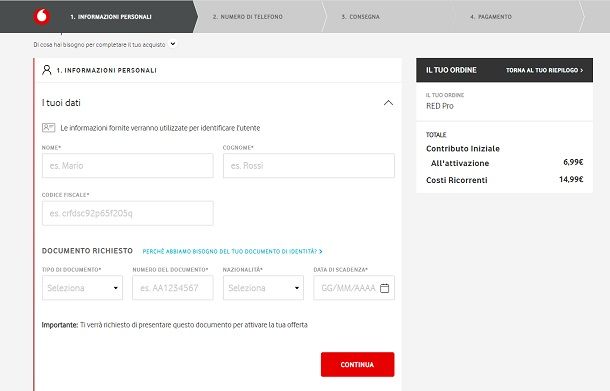Click the 'RED Pro' order name
The height and width of the screenshot is (391, 610).
(440, 106)
